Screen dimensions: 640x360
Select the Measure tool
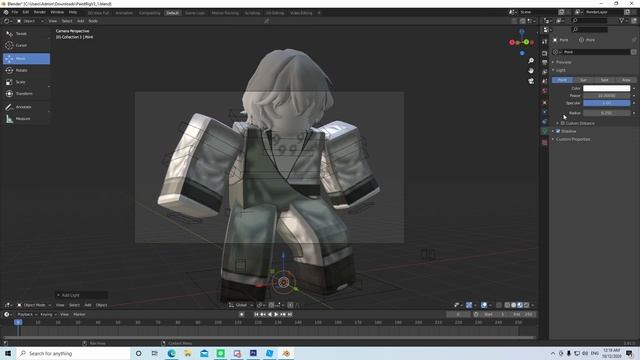[x=26, y=119]
